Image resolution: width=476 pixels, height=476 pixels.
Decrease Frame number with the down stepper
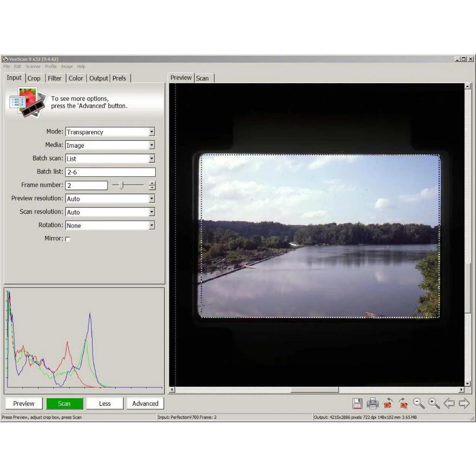[152, 188]
